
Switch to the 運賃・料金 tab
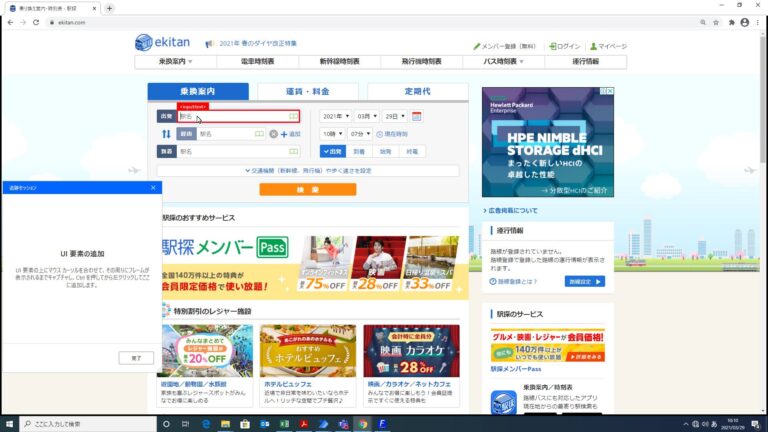[x=308, y=92]
